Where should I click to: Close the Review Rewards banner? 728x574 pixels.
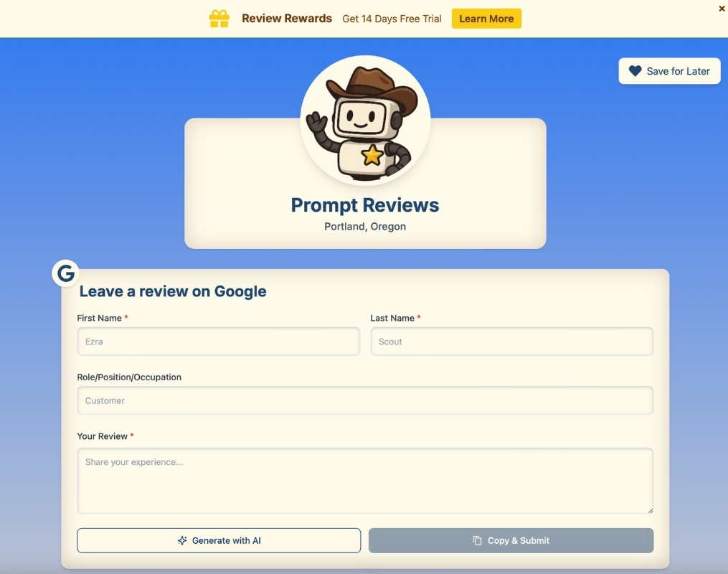pyautogui.click(x=722, y=9)
